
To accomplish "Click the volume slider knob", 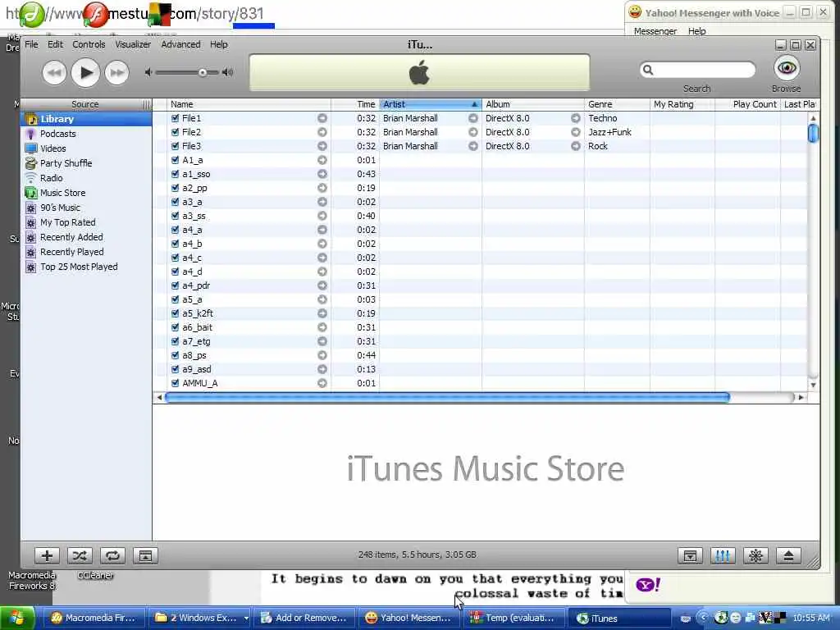I will [203, 72].
